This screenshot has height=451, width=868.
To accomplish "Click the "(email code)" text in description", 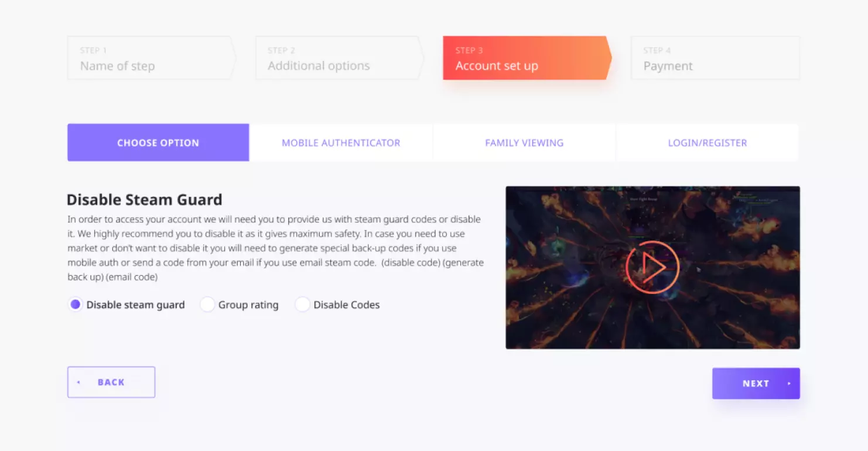I will coord(132,276).
